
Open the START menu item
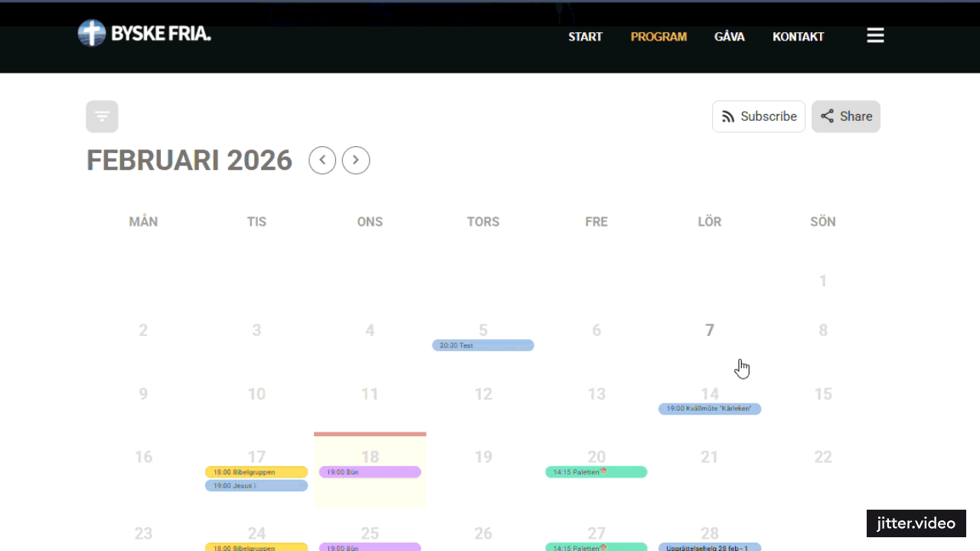[585, 37]
